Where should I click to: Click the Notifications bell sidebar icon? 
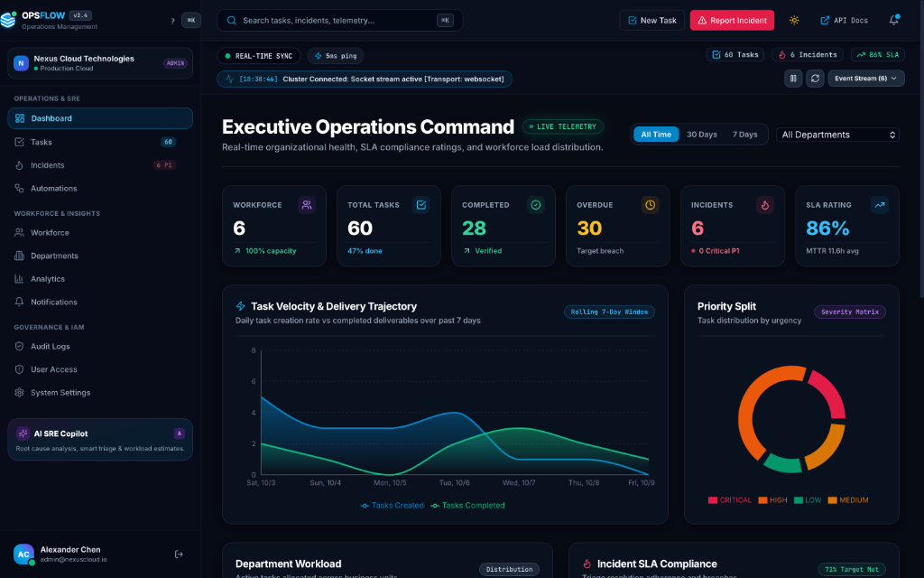[20, 302]
